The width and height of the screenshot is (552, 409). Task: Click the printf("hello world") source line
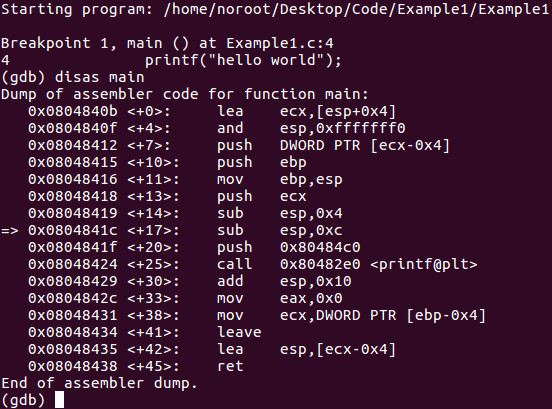coord(243,60)
